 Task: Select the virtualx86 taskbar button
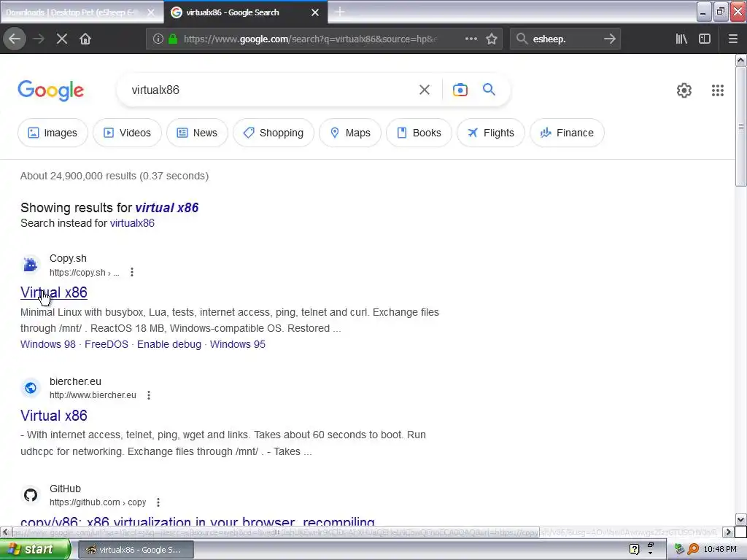click(x=136, y=550)
